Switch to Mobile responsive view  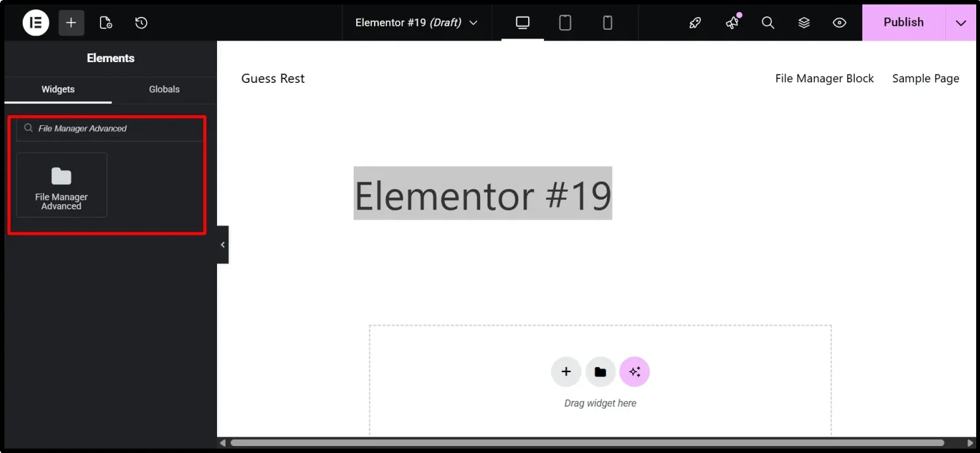[607, 22]
